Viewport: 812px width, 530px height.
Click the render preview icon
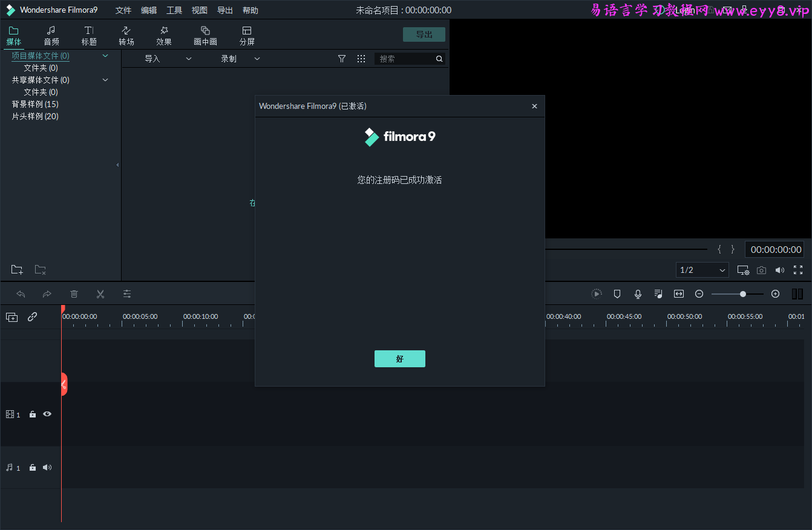coord(597,294)
